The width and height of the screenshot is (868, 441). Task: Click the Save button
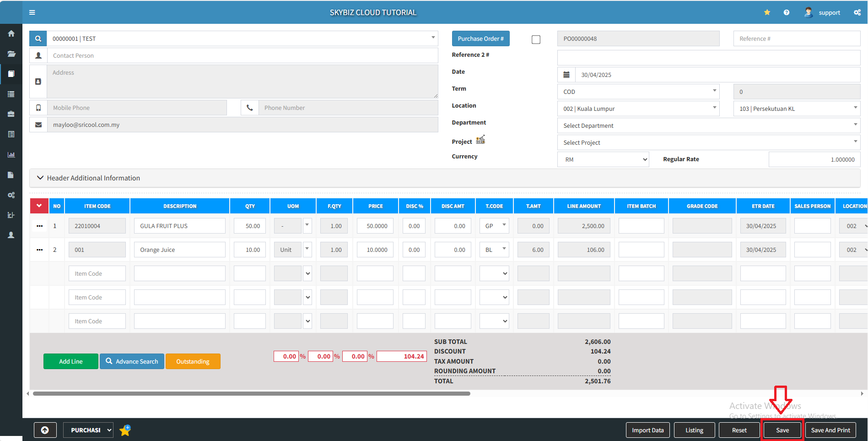coord(782,430)
